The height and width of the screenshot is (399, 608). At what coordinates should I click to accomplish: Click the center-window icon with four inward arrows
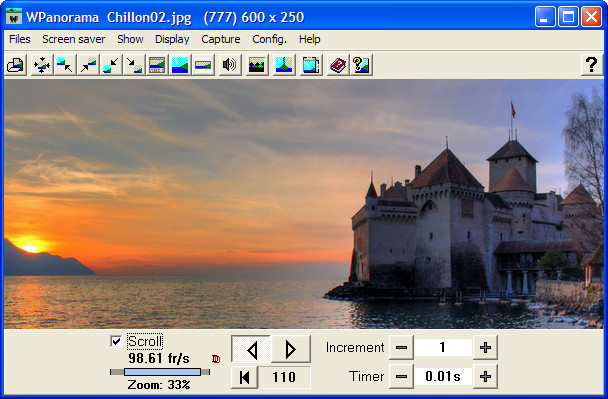(41, 65)
